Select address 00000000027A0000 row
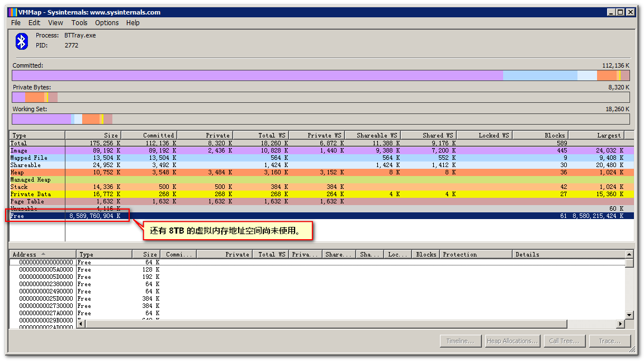 pyautogui.click(x=316, y=313)
